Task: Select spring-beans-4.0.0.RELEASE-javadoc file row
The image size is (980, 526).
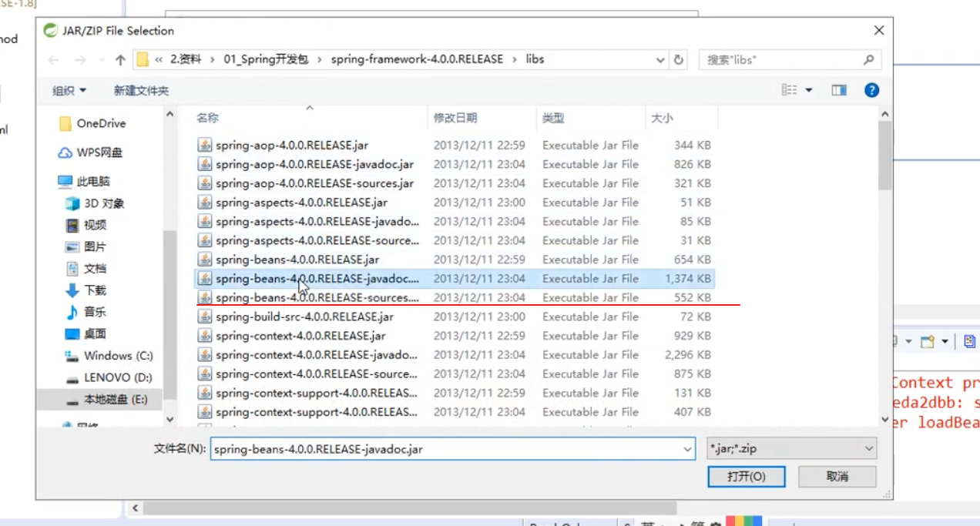Action: point(455,279)
